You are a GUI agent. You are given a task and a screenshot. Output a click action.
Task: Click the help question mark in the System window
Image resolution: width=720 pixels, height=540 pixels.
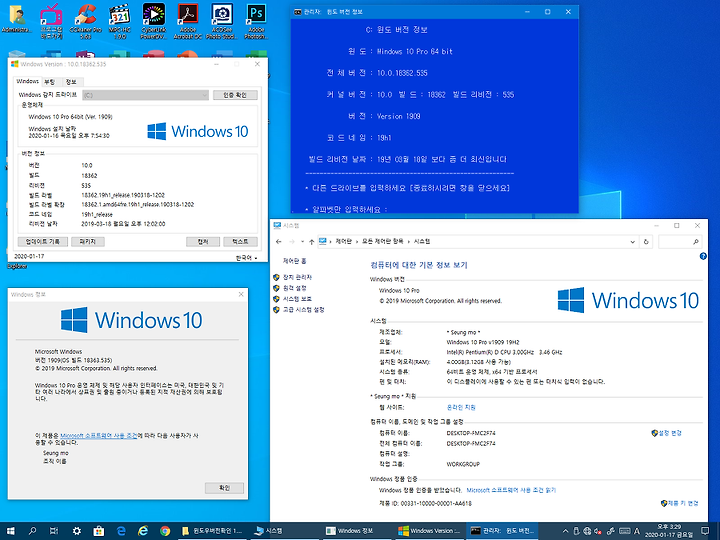[x=703, y=256]
